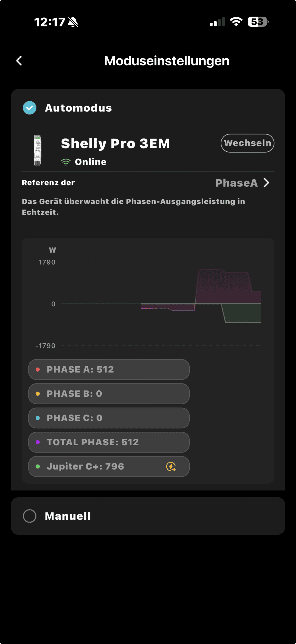
Task: Tap the battery indicator showing 53
Action: tap(258, 22)
